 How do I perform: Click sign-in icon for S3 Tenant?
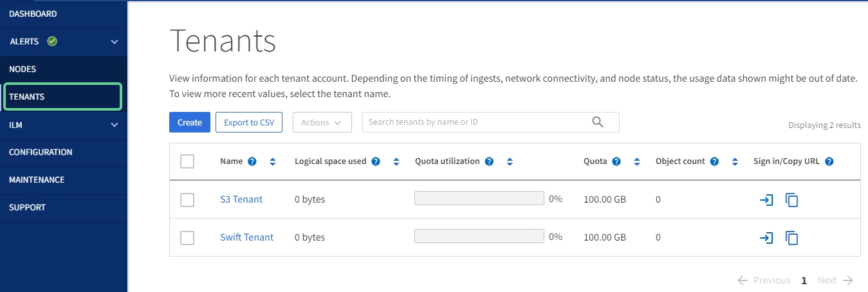pos(766,200)
